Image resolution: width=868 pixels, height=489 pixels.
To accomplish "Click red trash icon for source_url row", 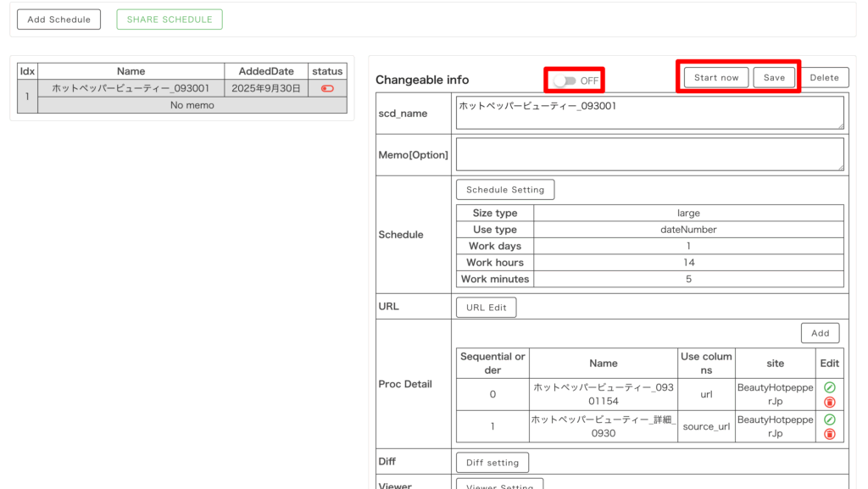I will (829, 434).
